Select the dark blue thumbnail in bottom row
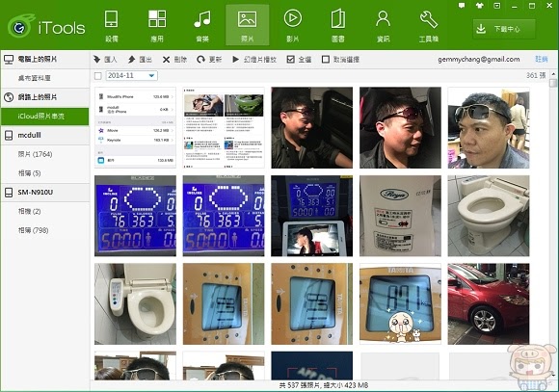Image resolution: width=559 pixels, height=392 pixels. pyautogui.click(x=312, y=366)
